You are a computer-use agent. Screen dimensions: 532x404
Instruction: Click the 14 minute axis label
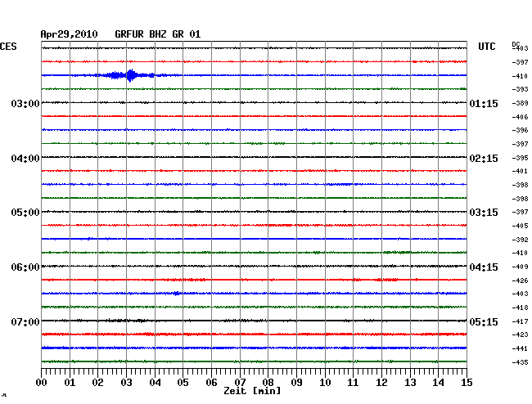438,383
